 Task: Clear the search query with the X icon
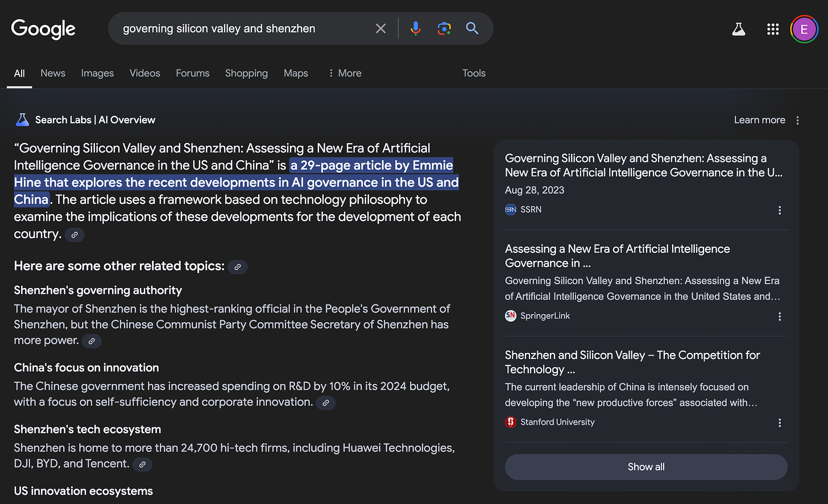tap(381, 28)
